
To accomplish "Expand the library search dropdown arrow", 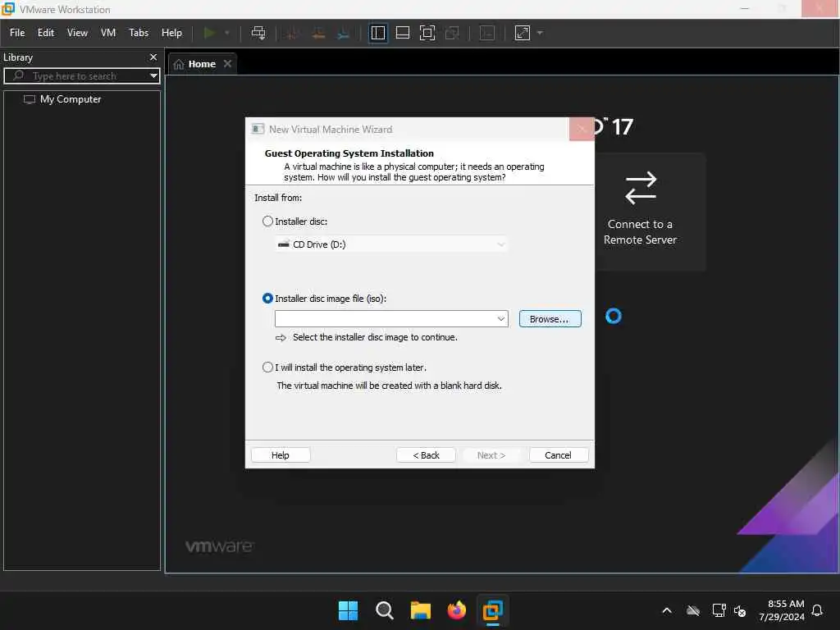I will tap(153, 76).
